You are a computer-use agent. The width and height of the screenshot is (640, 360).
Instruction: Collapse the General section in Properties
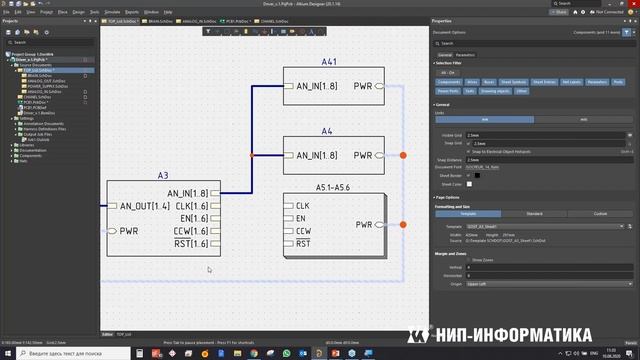click(x=434, y=105)
